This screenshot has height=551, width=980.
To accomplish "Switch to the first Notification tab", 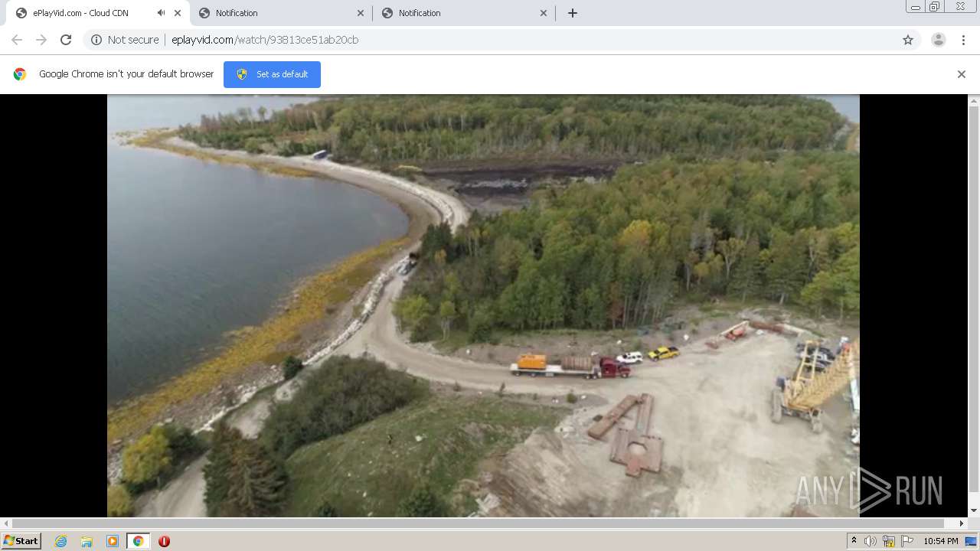I will tap(279, 13).
